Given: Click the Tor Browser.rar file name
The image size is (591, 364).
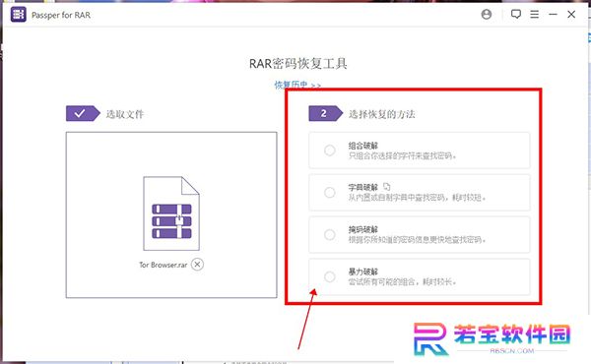Looking at the screenshot, I should 164,265.
